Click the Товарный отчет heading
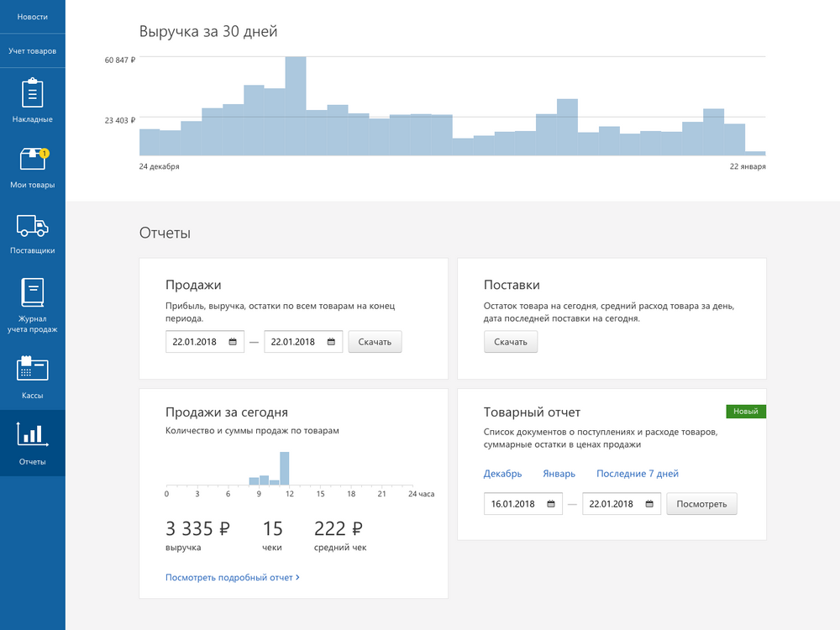The height and width of the screenshot is (630, 840). click(x=532, y=412)
